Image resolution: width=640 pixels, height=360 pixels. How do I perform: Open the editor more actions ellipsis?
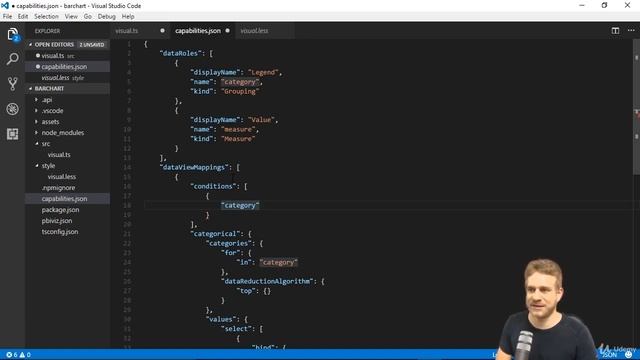pos(631,31)
